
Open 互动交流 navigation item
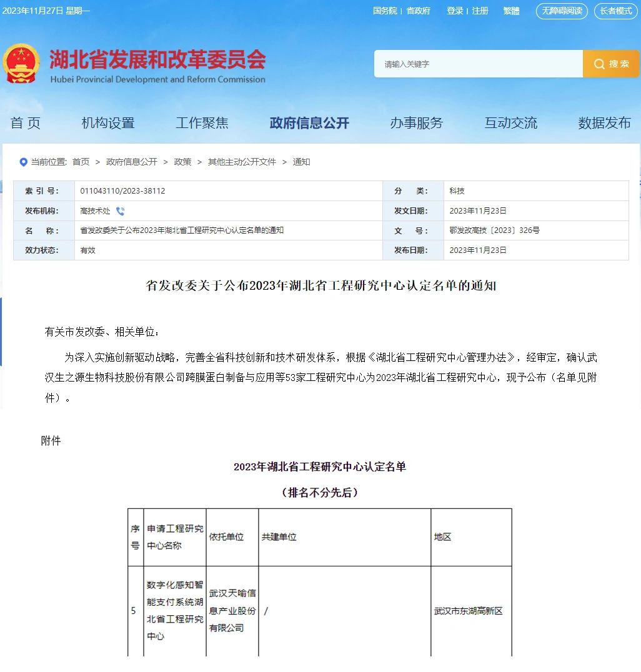510,123
